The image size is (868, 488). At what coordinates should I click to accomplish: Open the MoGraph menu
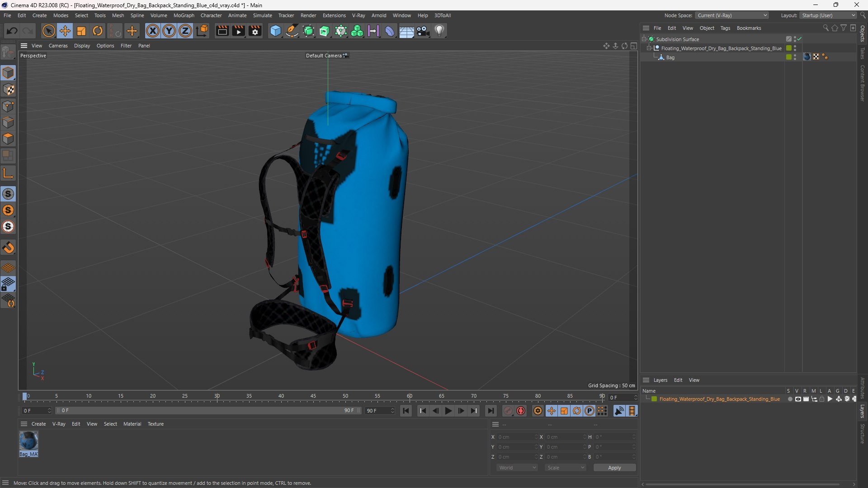[x=184, y=15]
